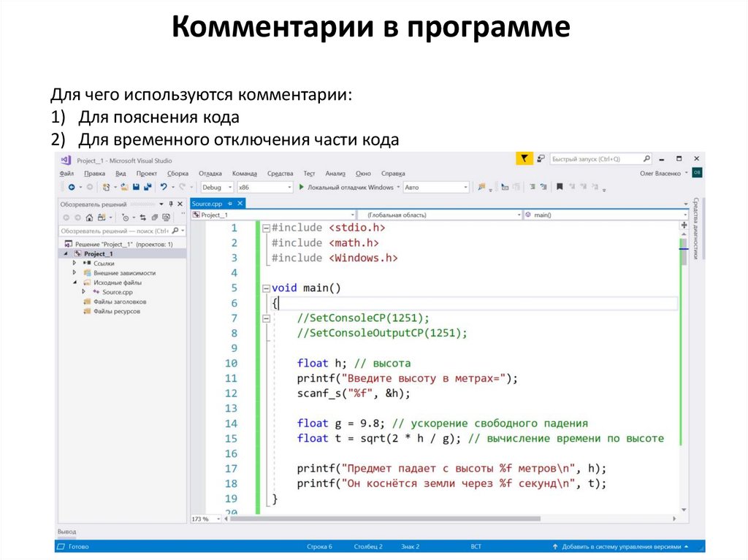
Task: Open the Вид menu
Action: 121,174
